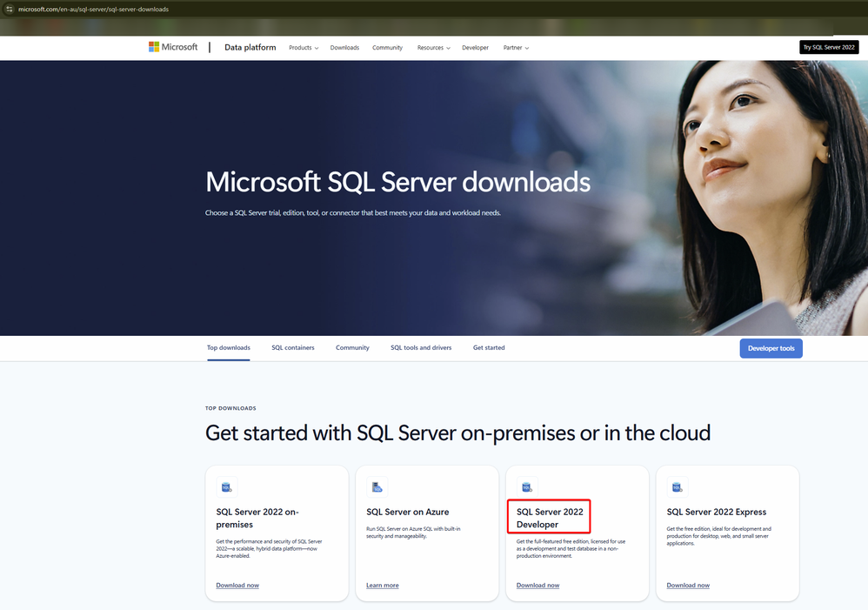The image size is (868, 610).
Task: Click the Microsoft SQL Server downloads headline
Action: click(398, 182)
